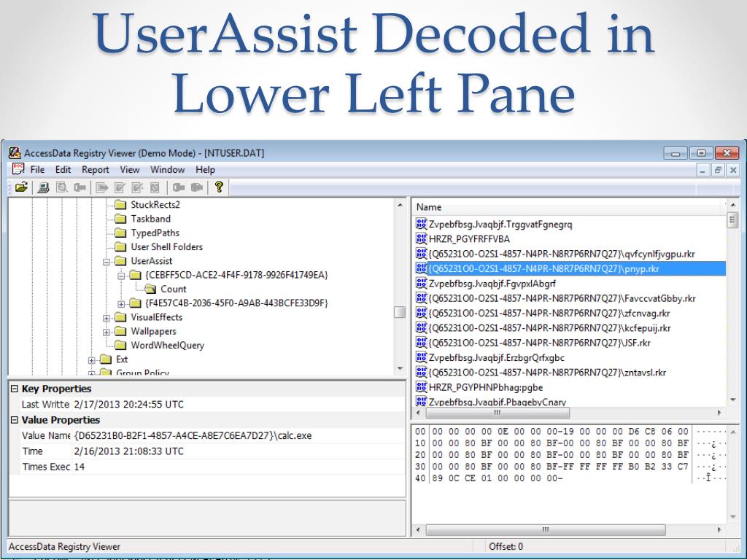Expand the Ext tree node
The image size is (747, 560).
[x=91, y=360]
